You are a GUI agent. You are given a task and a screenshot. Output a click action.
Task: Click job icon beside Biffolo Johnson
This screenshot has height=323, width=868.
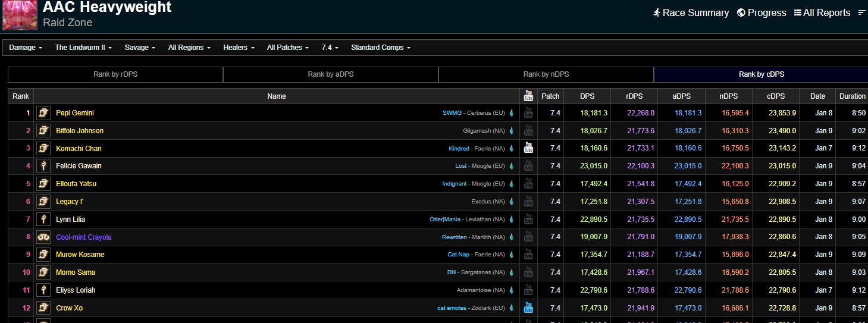(x=43, y=131)
